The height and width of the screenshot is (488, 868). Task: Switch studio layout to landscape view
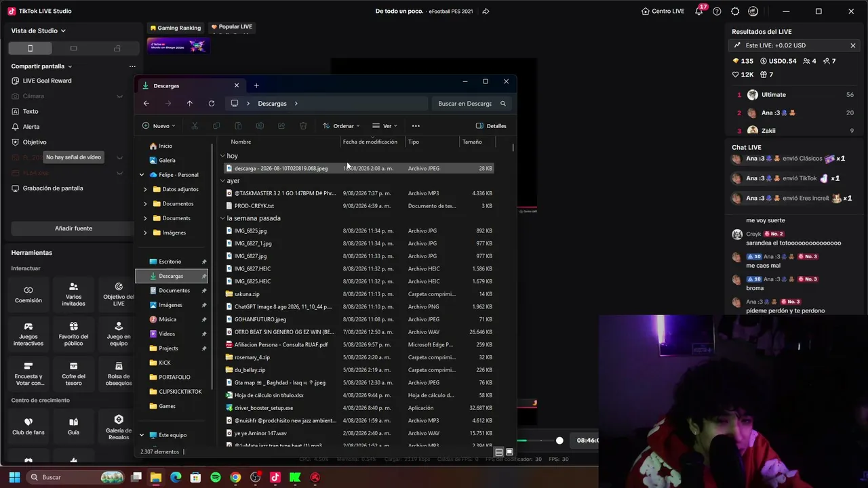(x=73, y=48)
